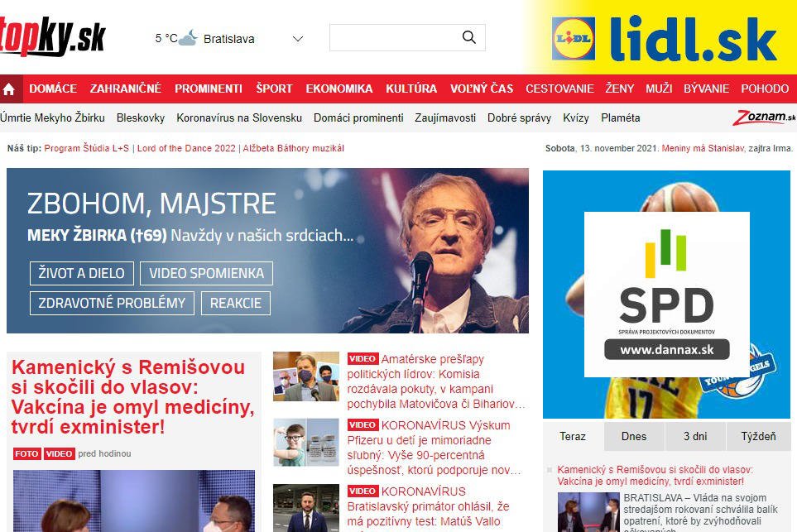Click the weather cloud-moon icon
797x532 pixels.
[188, 38]
